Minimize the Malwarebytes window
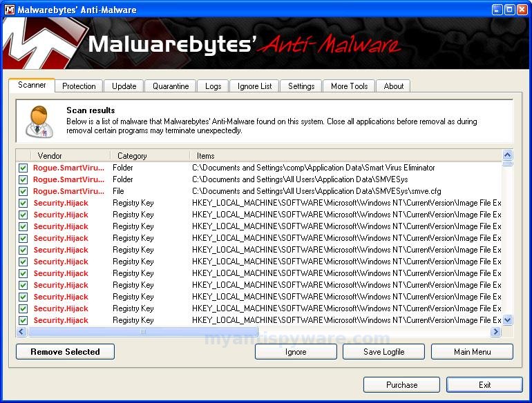Image resolution: width=532 pixels, height=403 pixels. (497, 10)
